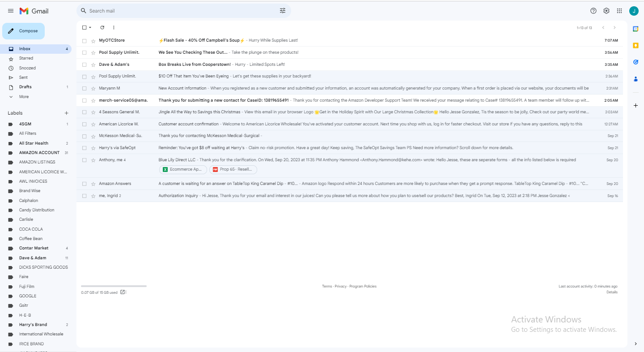Open storage management link icon
Screen dimensions: 644x352
pyautogui.click(x=123, y=292)
